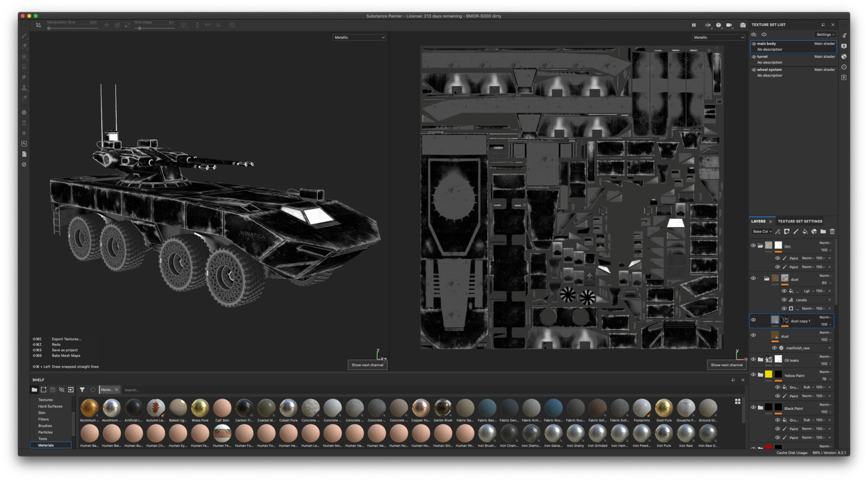Click Show next channel in 3D view
The width and height of the screenshot is (868, 480).
tap(367, 365)
